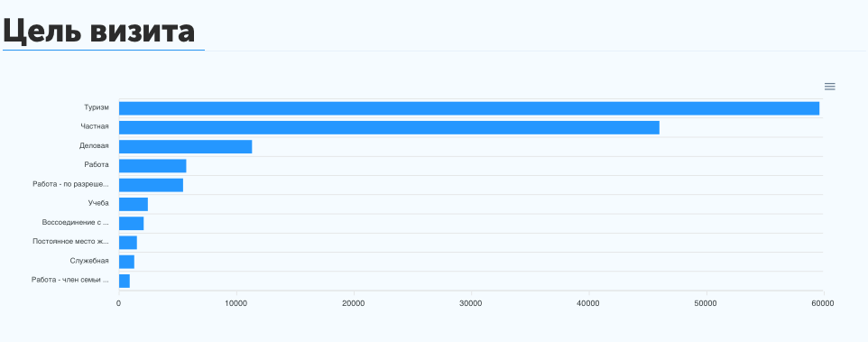The height and width of the screenshot is (342, 868).
Task: Click the Туризм bar
Action: coord(469,108)
